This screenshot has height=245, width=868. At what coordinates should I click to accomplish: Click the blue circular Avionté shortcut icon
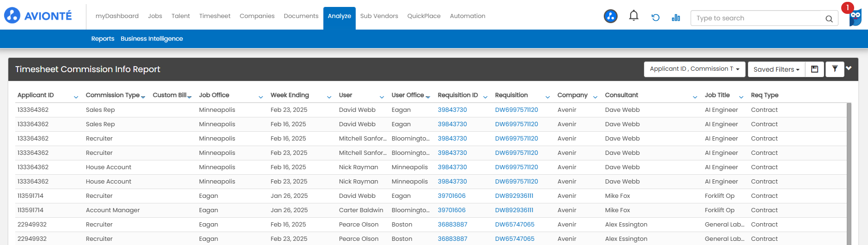pyautogui.click(x=610, y=17)
